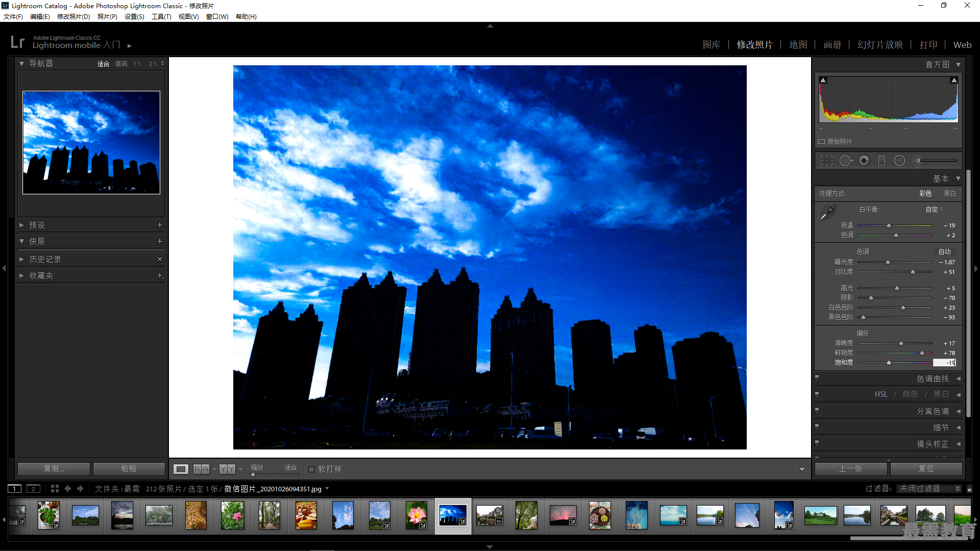Select the Crop Overlay tool
This screenshot has width=980, height=551.
point(826,161)
